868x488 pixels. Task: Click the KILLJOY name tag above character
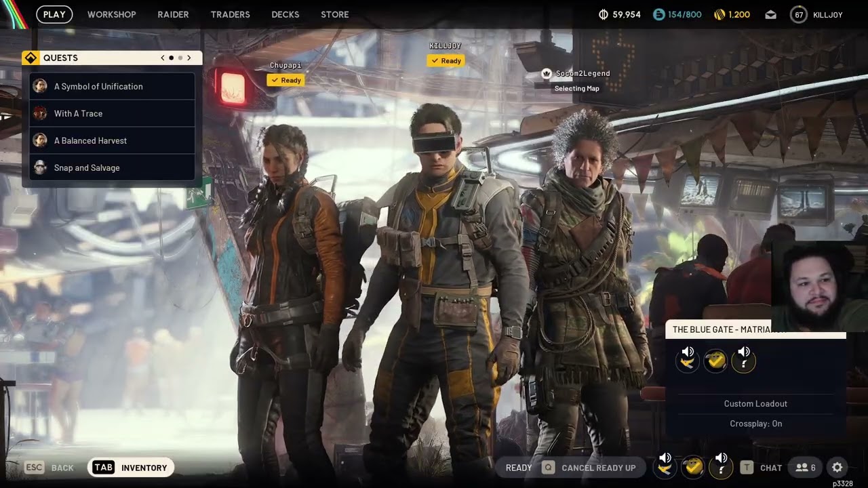(446, 46)
